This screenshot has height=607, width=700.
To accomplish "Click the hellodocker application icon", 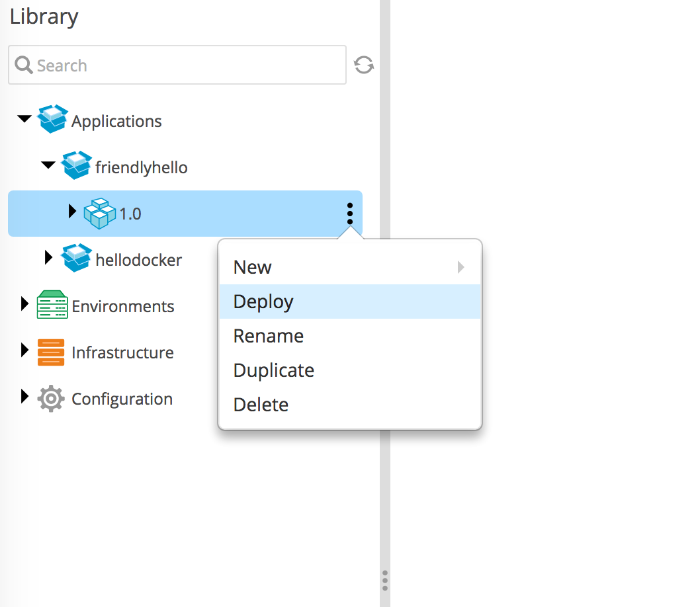I will (x=76, y=259).
